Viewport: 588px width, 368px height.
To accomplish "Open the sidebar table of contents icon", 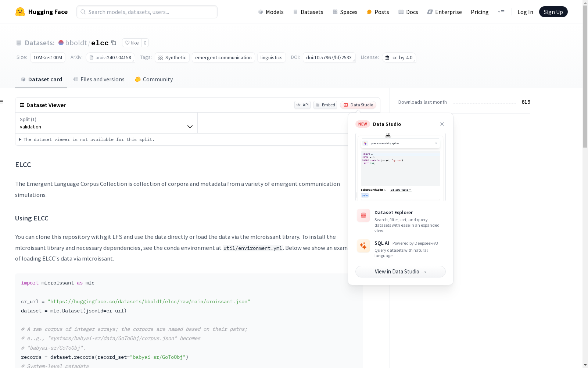I will pos(2,102).
